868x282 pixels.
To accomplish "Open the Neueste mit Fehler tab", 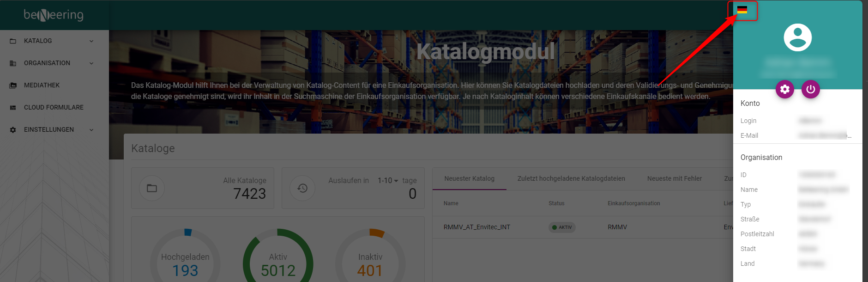I will coord(674,179).
